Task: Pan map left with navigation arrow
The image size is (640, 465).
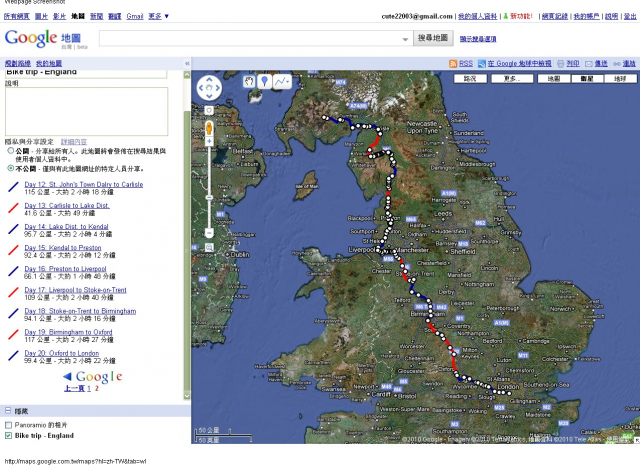Action: tap(201, 88)
